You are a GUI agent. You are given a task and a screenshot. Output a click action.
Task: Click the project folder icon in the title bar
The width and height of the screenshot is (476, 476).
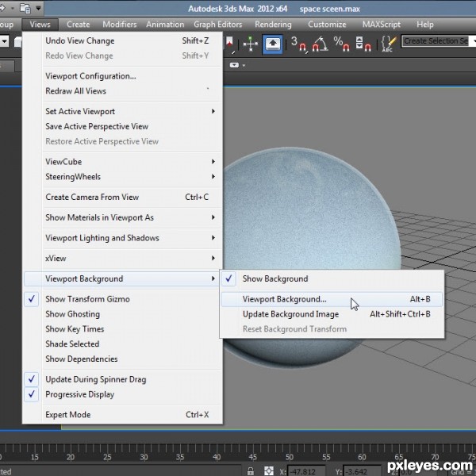[x=25, y=8]
